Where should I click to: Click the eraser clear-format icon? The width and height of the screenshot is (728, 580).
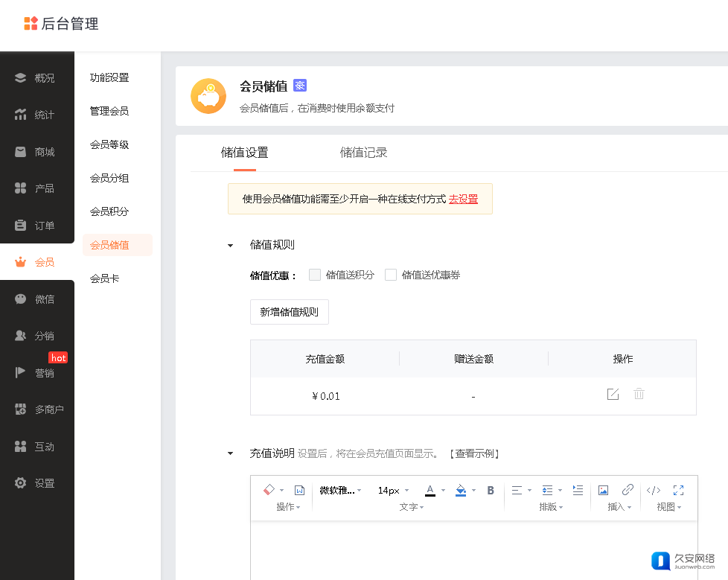point(269,490)
